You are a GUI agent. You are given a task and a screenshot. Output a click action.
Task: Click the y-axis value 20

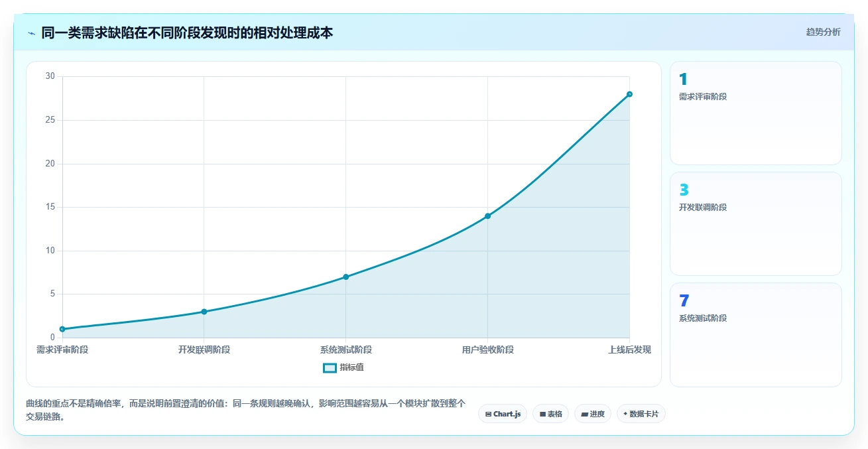point(50,164)
